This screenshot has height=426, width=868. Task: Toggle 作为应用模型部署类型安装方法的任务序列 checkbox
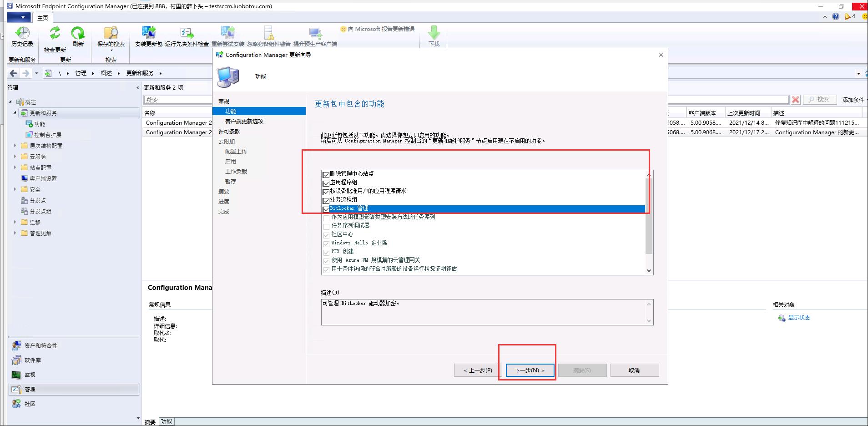point(326,217)
